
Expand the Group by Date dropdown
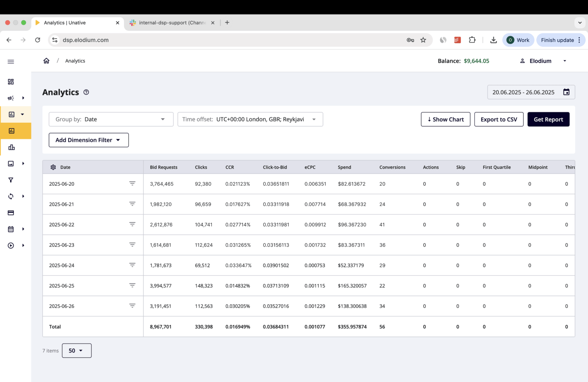click(x=111, y=119)
